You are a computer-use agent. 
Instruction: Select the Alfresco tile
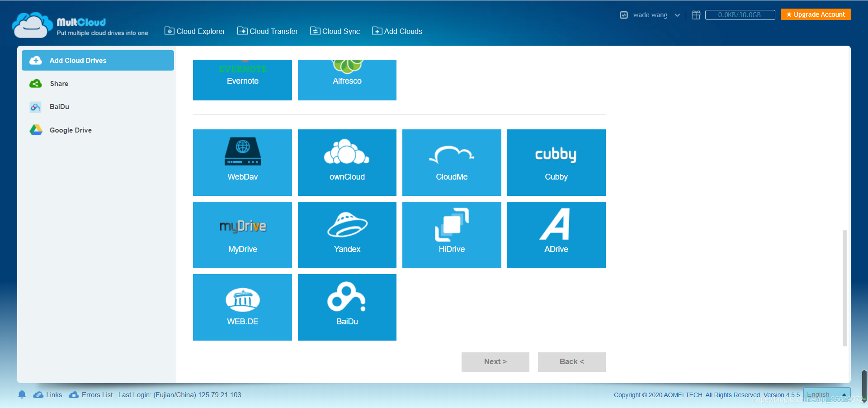click(347, 80)
